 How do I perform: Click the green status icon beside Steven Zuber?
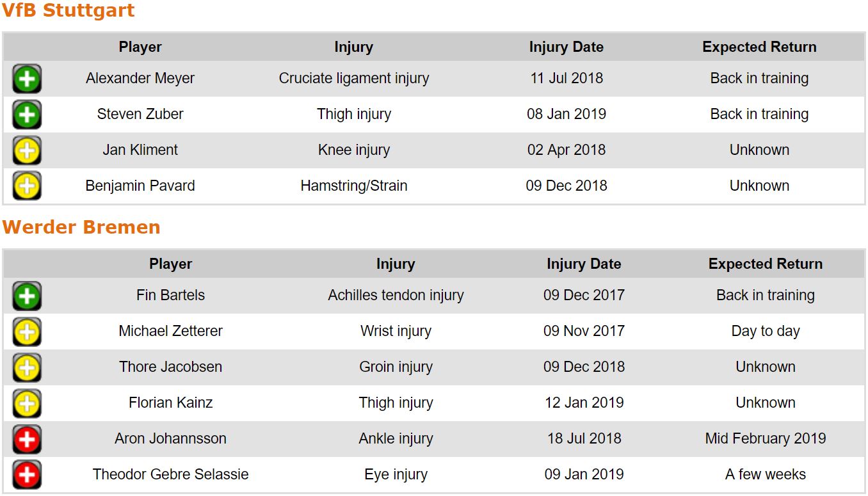(27, 115)
